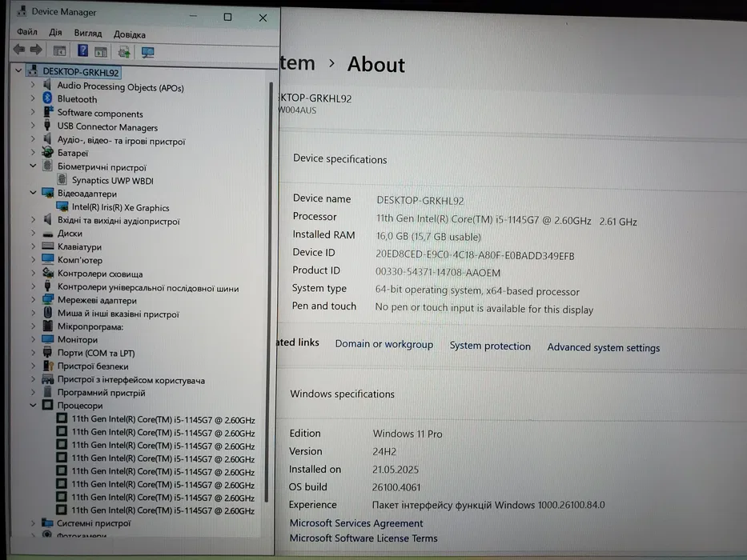Click the Device Manager vertical scrollbar
The height and width of the screenshot is (560, 747).
pyautogui.click(x=269, y=291)
